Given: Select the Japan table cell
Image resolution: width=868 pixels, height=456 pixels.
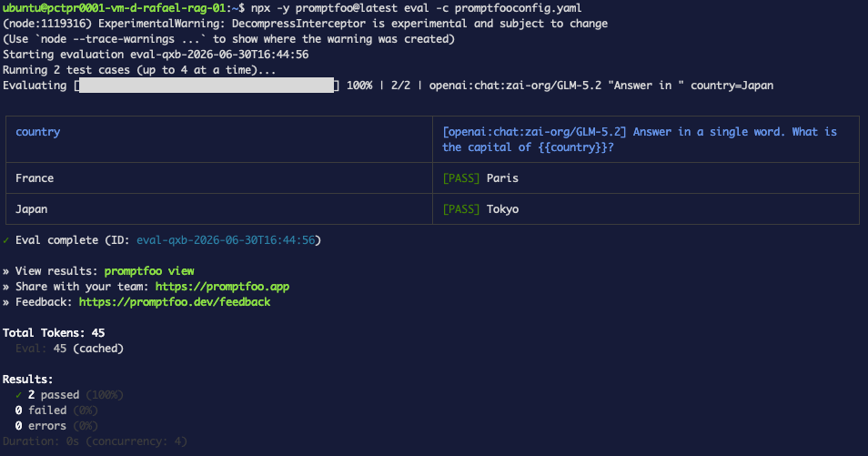Looking at the screenshot, I should tap(218, 208).
